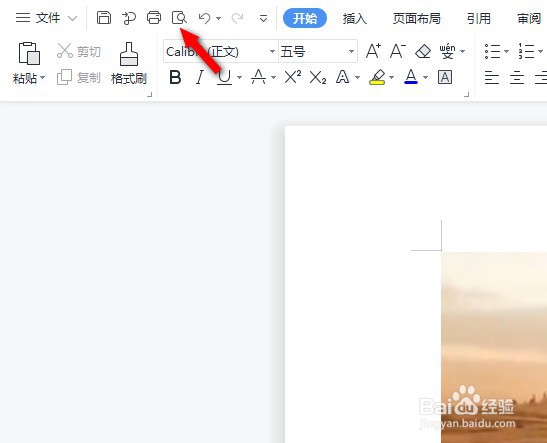
Task: Align paragraph left
Action: coord(492,77)
